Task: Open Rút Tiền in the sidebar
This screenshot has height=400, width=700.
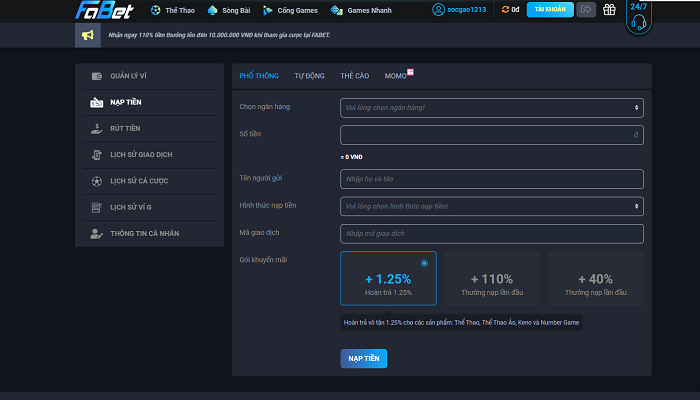Action: (x=125, y=129)
